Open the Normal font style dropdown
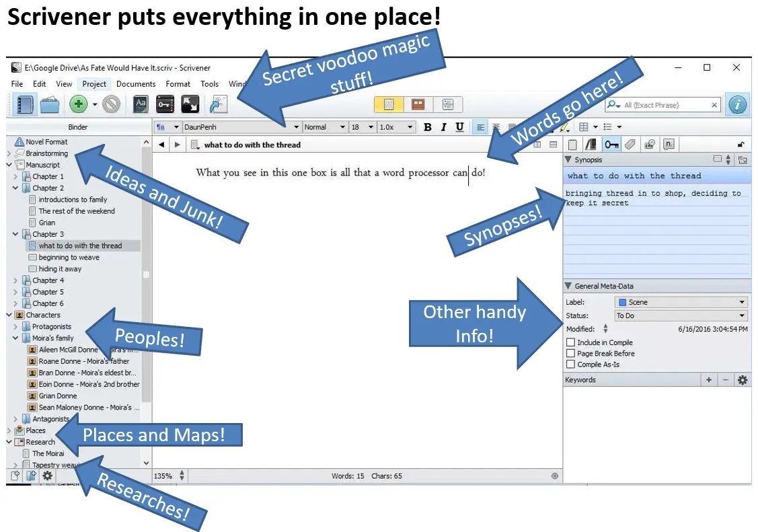This screenshot has height=532, width=758. (x=325, y=127)
